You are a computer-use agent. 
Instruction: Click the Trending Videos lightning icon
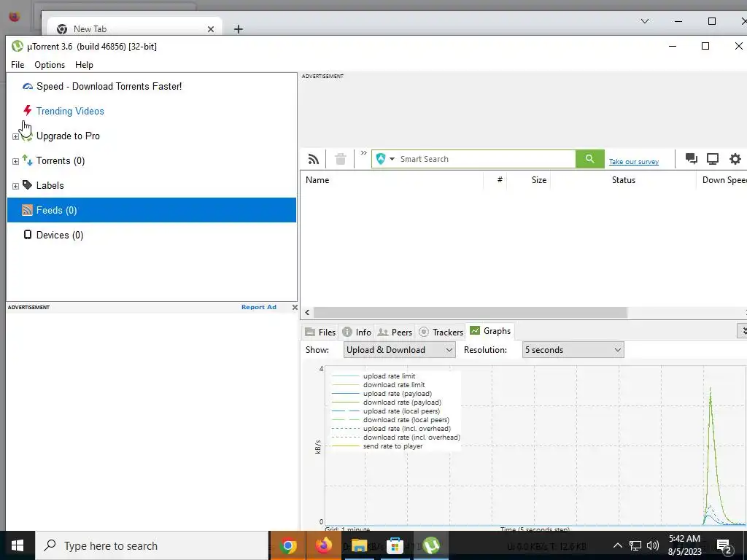28,111
